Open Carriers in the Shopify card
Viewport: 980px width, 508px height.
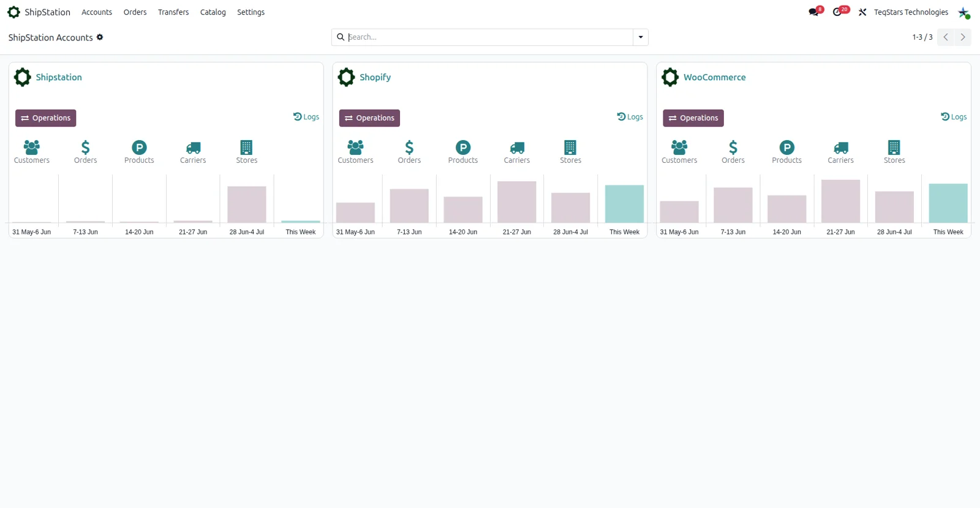(517, 152)
